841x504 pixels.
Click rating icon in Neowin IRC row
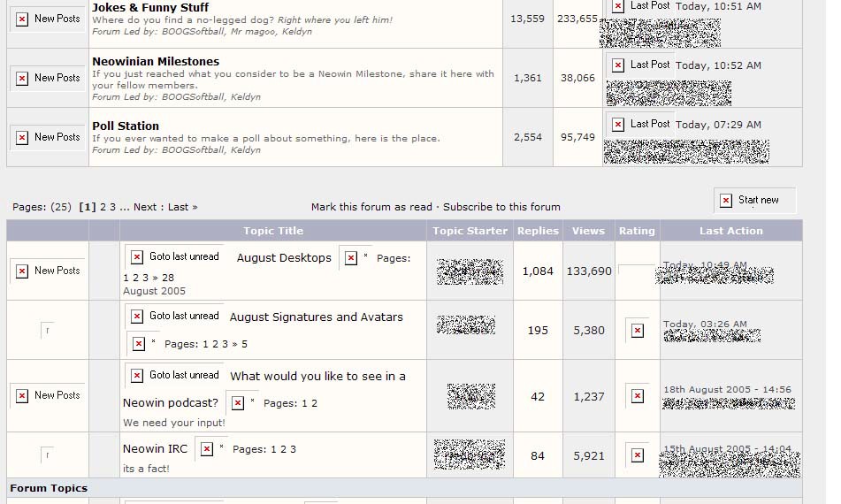(637, 455)
